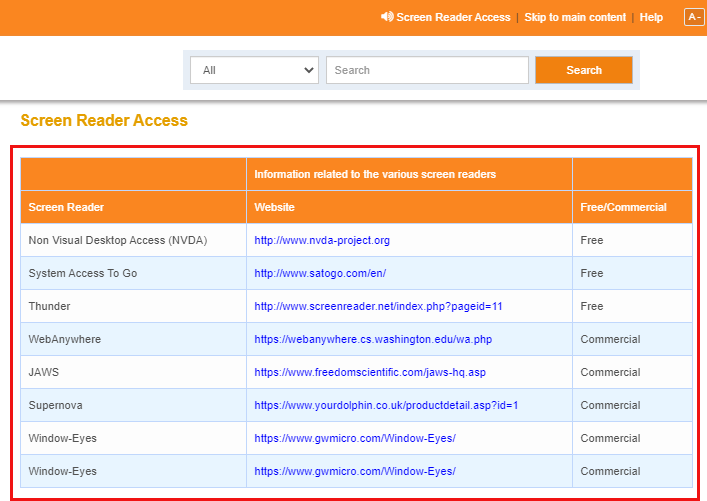
Task: Open the Screen Reader Access link in header
Action: 453,17
